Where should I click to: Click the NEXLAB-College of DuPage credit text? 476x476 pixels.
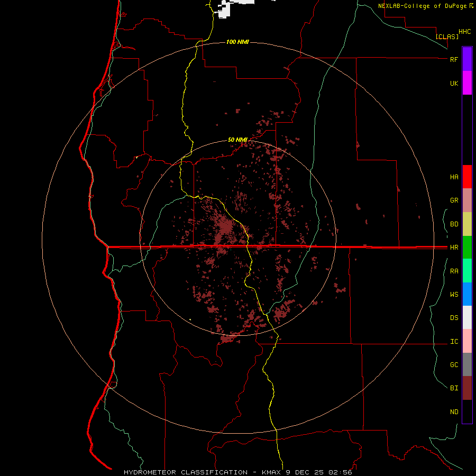click(422, 6)
